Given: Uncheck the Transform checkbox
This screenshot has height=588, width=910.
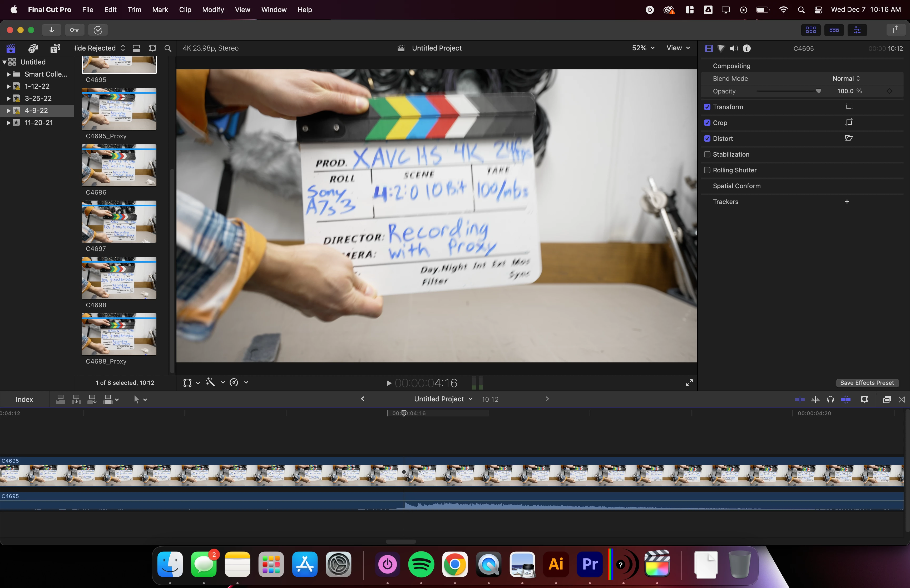Looking at the screenshot, I should 707,107.
